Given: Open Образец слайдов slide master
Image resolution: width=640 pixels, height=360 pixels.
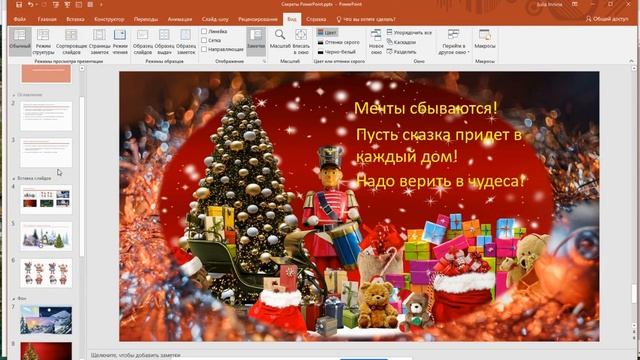Looking at the screenshot, I should pos(142,42).
